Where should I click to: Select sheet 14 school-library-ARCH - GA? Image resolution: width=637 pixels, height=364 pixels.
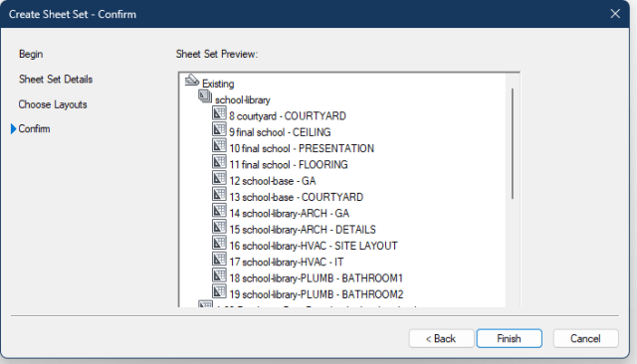[290, 214]
